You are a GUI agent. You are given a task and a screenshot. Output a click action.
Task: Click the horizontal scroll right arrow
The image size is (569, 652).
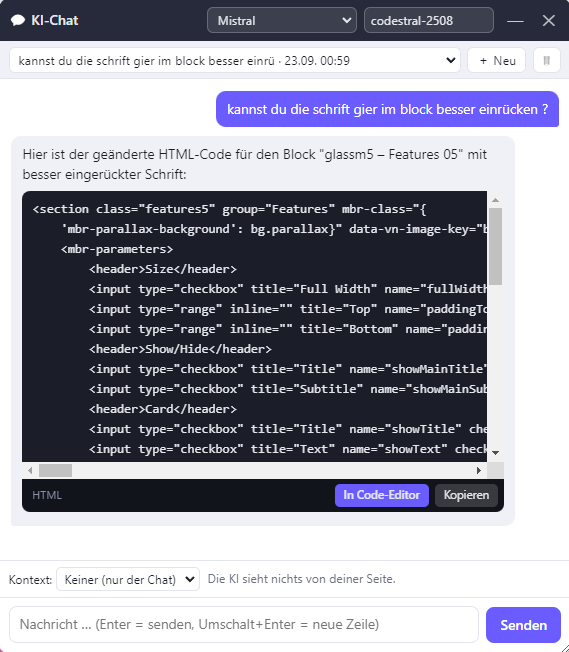[x=479, y=470]
